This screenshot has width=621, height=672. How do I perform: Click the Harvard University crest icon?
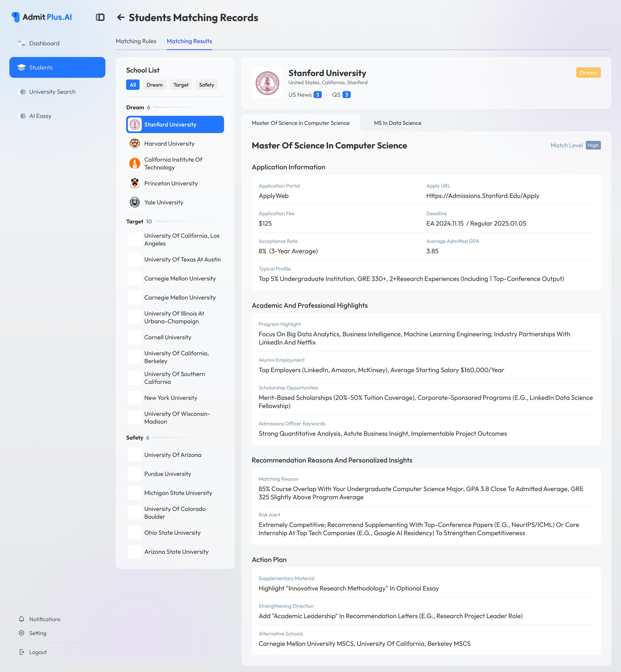click(x=135, y=143)
